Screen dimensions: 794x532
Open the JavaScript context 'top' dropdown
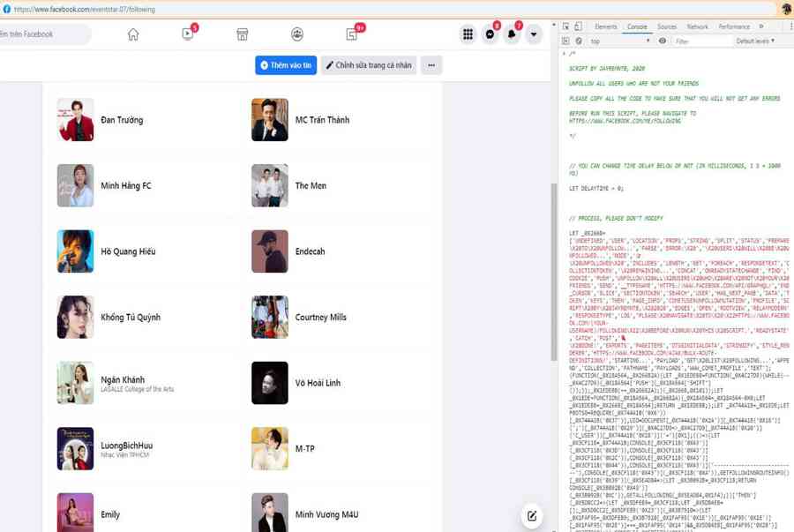620,41
